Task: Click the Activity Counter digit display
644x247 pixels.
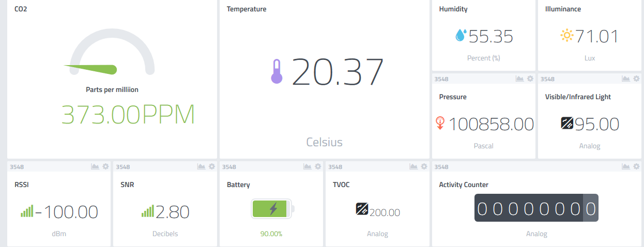Action: 536,208
